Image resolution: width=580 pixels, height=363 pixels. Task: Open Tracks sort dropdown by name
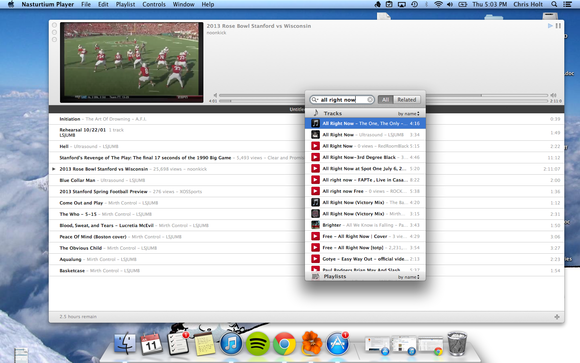click(408, 114)
